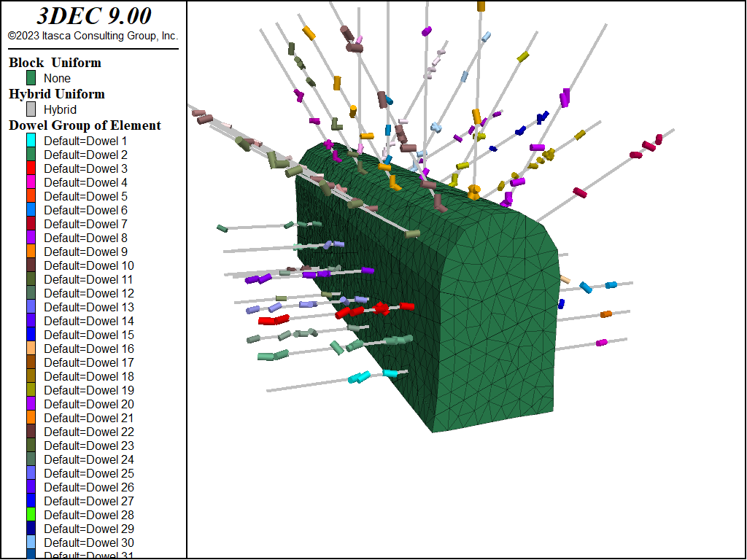
Task: Choose the "Default=Dowel 30" legend text
Action: coord(89,542)
